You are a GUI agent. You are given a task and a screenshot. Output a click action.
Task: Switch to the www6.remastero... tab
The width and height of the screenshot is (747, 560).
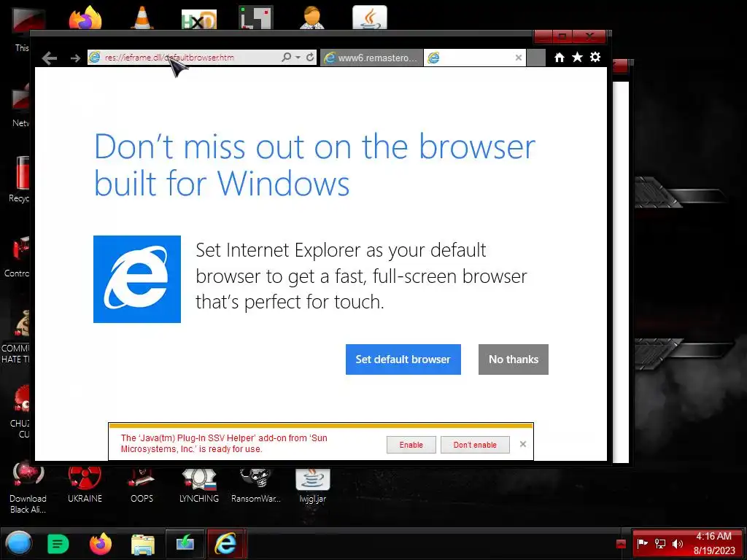click(x=371, y=58)
